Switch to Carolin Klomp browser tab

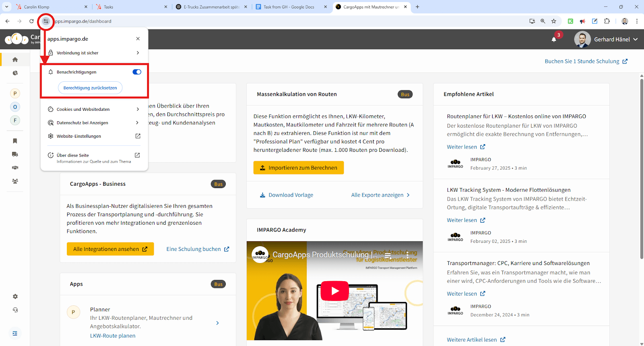point(52,7)
